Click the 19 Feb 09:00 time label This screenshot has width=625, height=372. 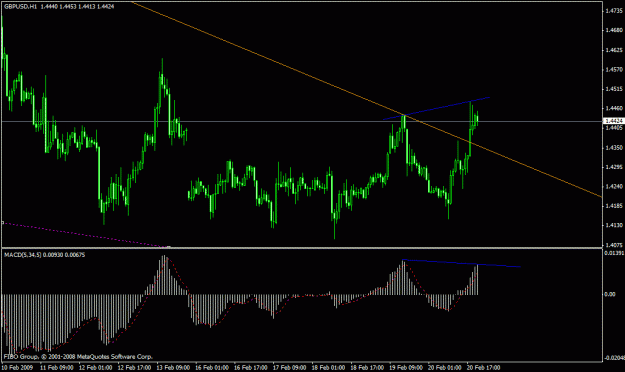point(406,367)
